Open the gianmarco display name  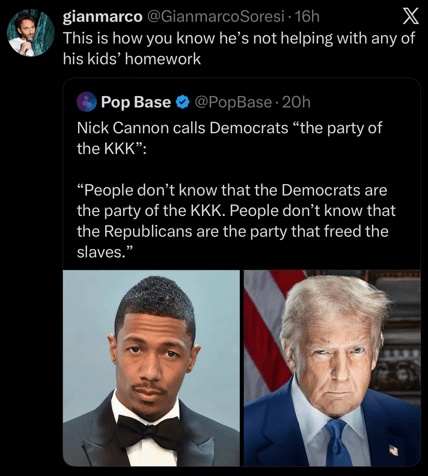pos(103,17)
